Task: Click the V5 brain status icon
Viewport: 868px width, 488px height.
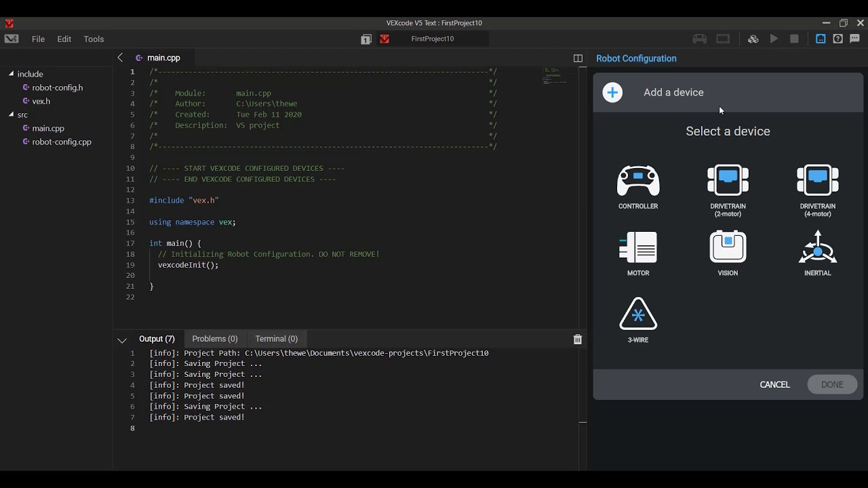Action: click(x=723, y=39)
